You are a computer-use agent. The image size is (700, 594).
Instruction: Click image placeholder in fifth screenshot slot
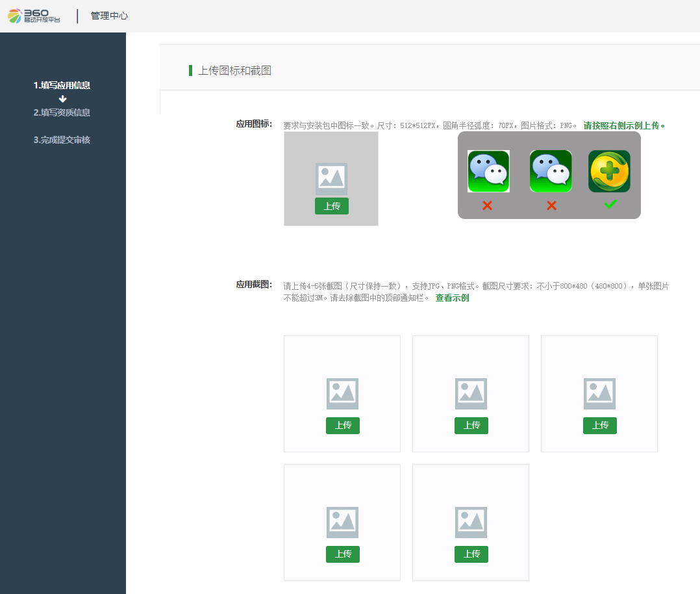coord(471,523)
